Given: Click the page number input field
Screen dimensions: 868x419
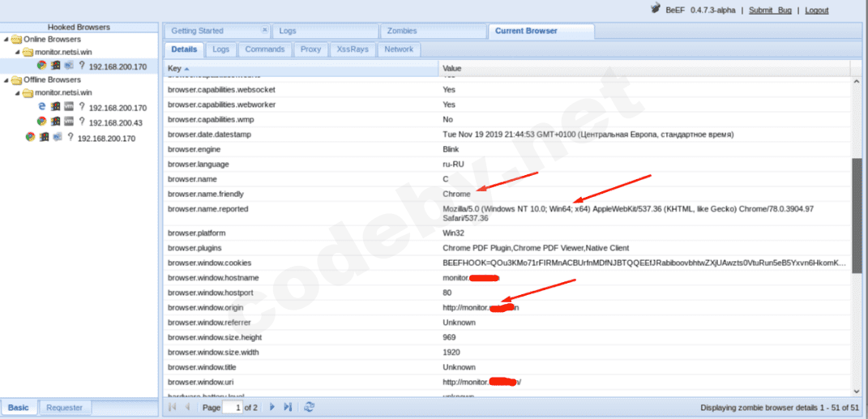Looking at the screenshot, I should pyautogui.click(x=232, y=408).
